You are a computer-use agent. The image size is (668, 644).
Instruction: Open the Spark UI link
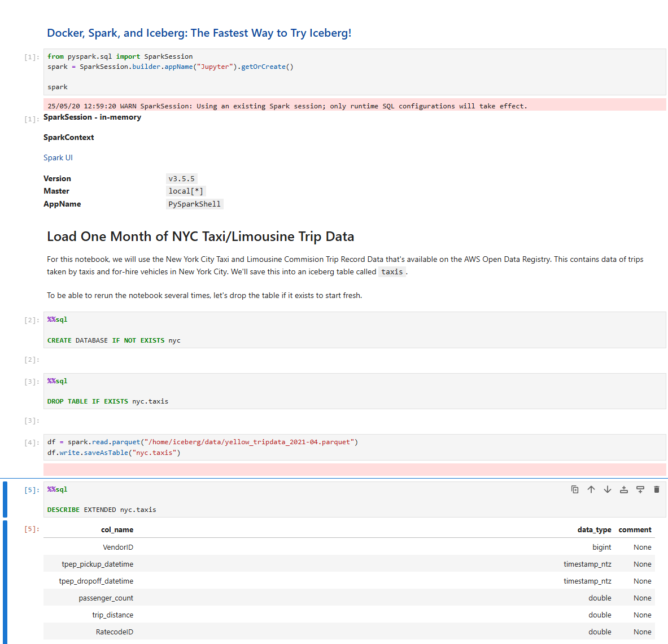tap(58, 158)
